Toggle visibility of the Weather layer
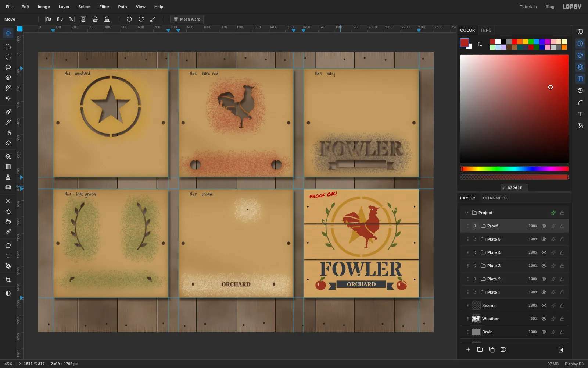The image size is (588, 368). (x=544, y=319)
